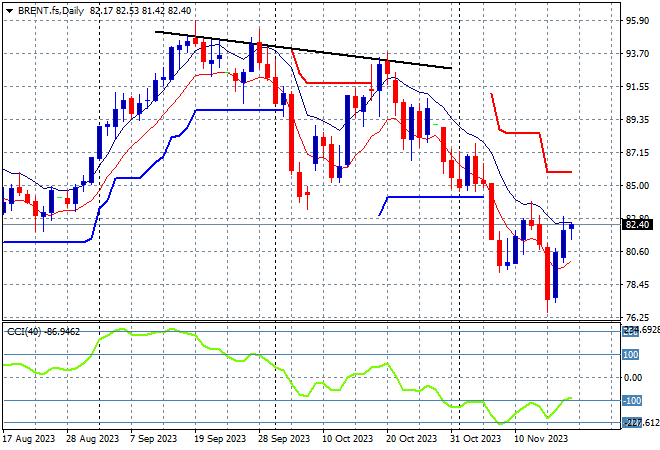This screenshot has height=450, width=660.
Task: Click the 95.90 price axis label
Action: 637,21
